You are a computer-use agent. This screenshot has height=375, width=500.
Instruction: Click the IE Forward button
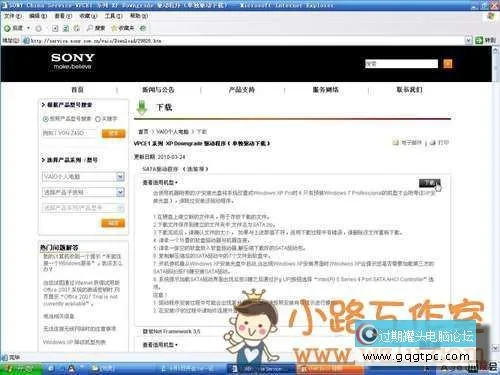tap(39, 28)
